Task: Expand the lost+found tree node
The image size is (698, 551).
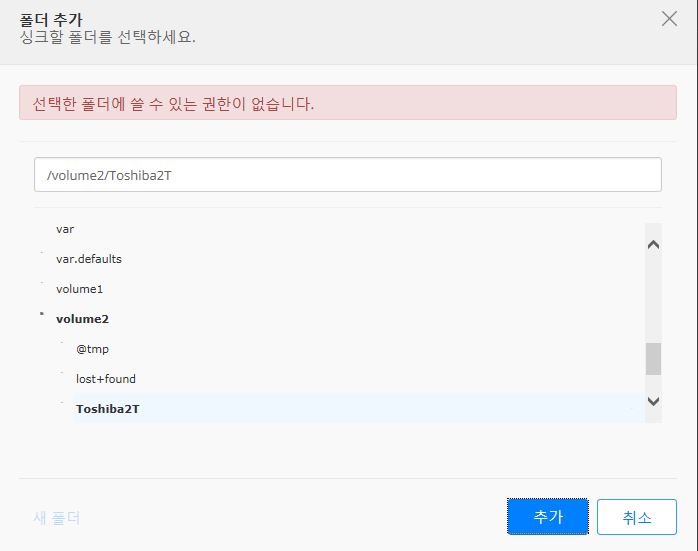Action: point(61,373)
